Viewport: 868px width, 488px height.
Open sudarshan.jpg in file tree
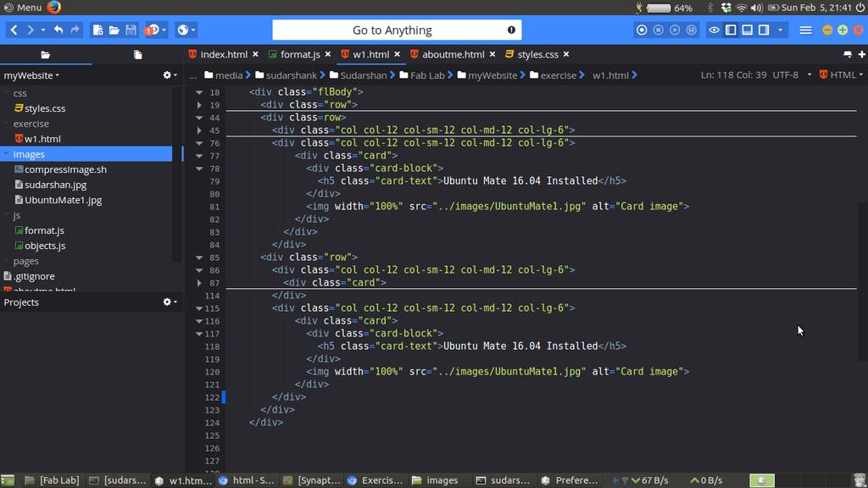(55, 185)
